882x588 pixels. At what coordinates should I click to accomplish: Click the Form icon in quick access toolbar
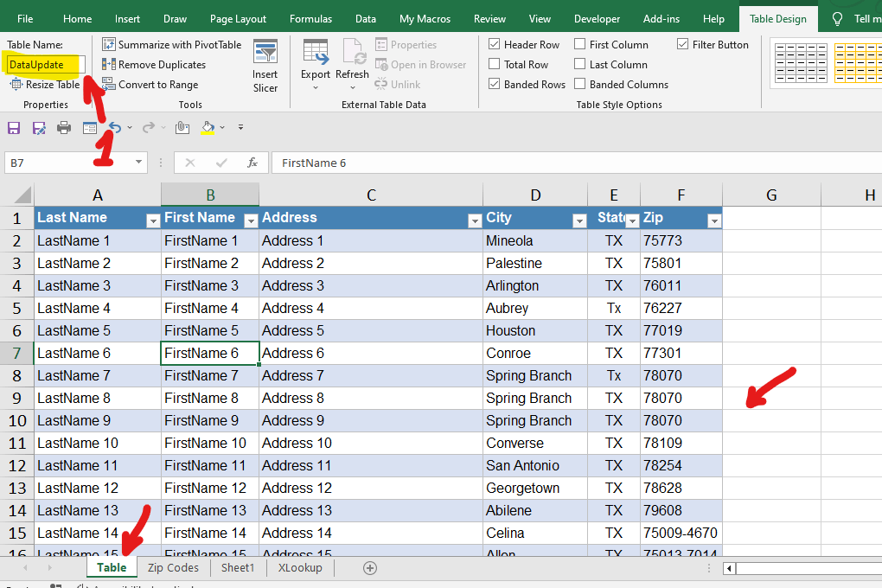point(89,128)
